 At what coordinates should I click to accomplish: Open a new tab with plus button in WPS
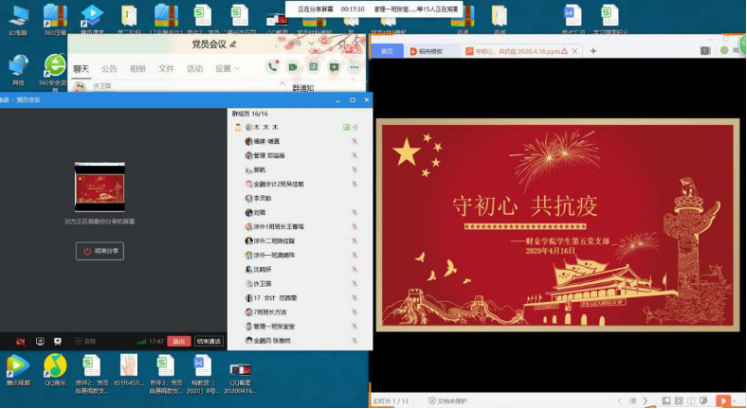593,51
